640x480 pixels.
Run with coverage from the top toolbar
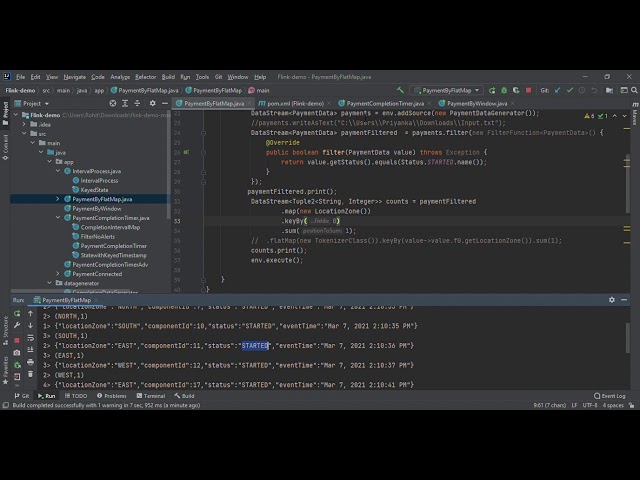coord(516,90)
